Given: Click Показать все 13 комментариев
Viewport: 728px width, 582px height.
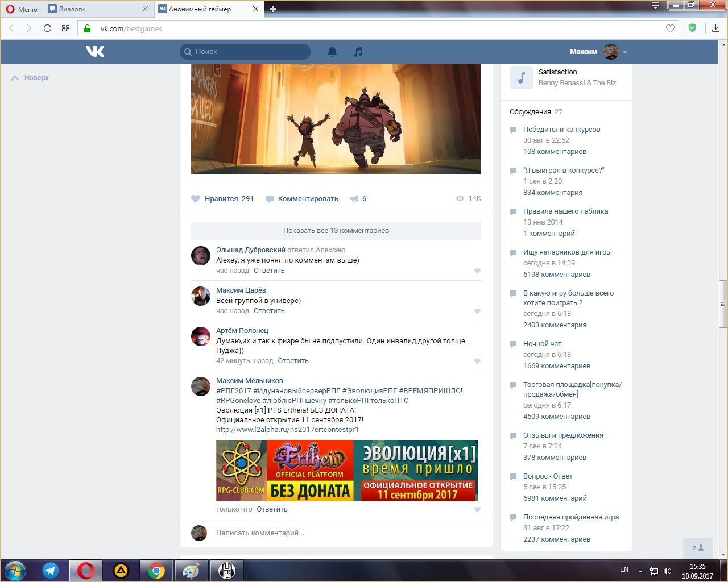Looking at the screenshot, I should [x=336, y=231].
